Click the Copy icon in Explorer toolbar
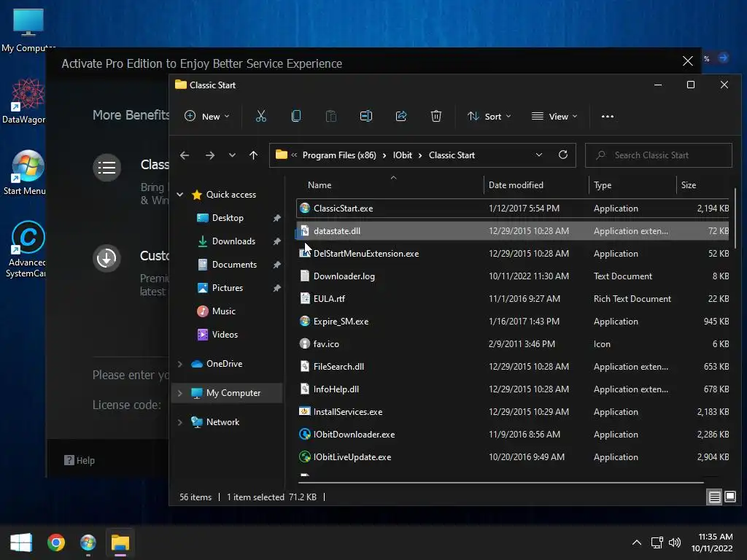Screen dimensions: 747x560 [x=296, y=116]
